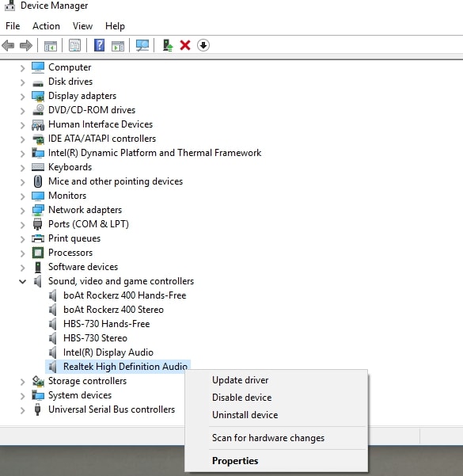This screenshot has height=476, width=463.
Task: Click the Monitors category label
Action: [x=67, y=196]
